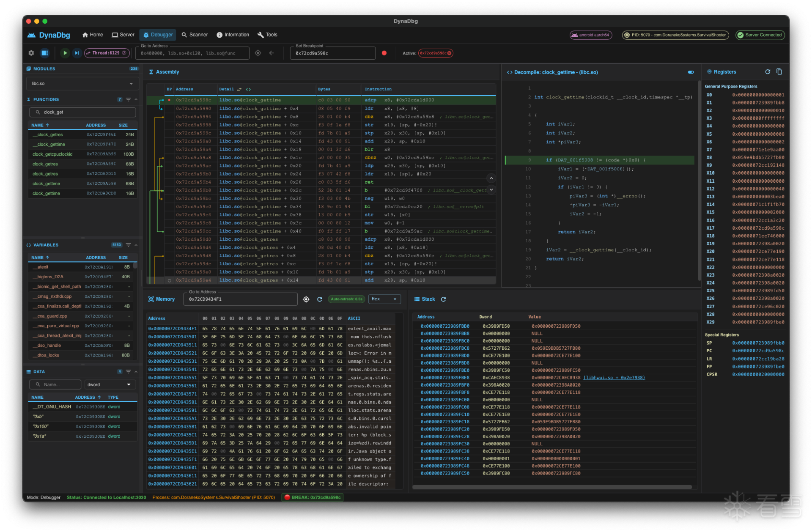Open the debugger settings gear
The height and width of the screenshot is (532, 812).
[x=31, y=53]
